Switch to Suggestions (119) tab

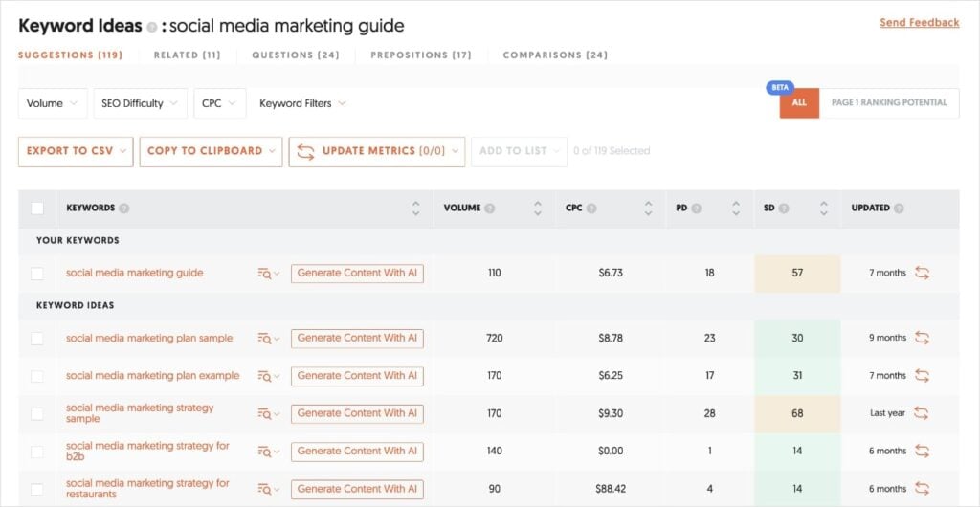click(x=70, y=55)
